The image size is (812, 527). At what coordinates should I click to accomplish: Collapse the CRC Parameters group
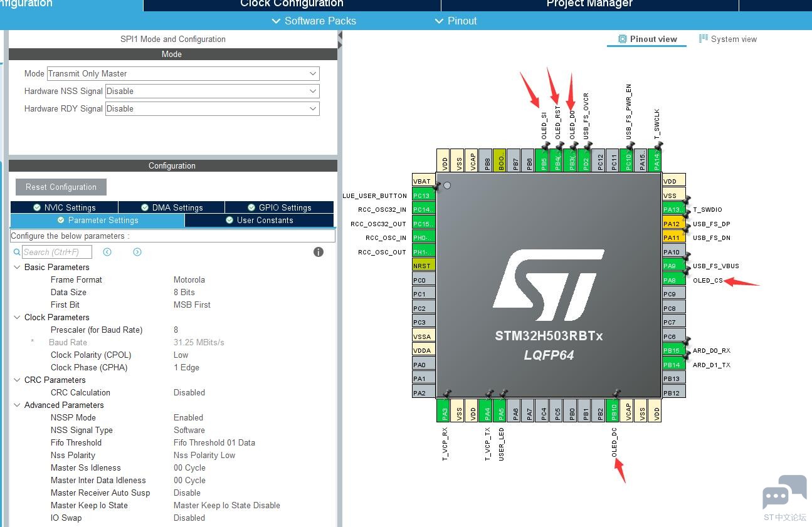[16, 380]
